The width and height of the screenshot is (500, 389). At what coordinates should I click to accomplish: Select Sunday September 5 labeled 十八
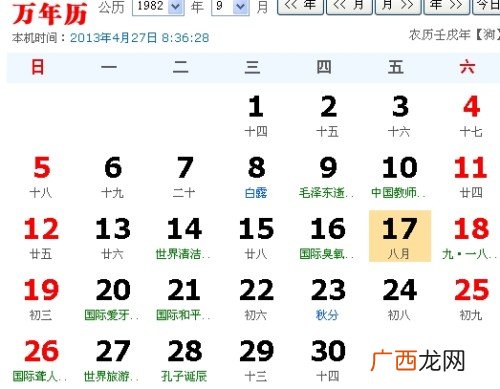click(x=41, y=177)
